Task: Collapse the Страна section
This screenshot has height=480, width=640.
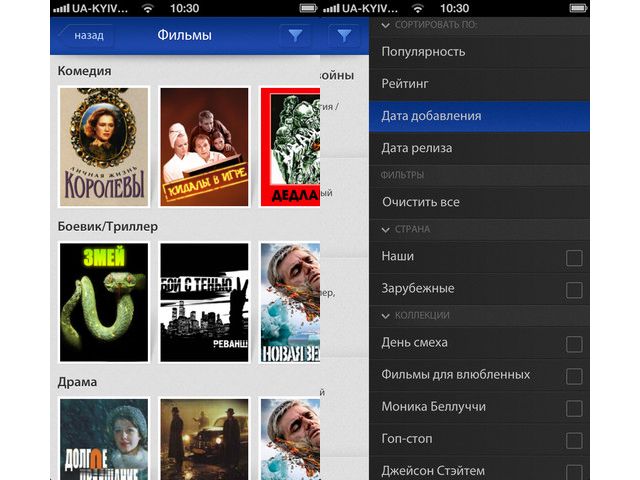Action: click(385, 230)
